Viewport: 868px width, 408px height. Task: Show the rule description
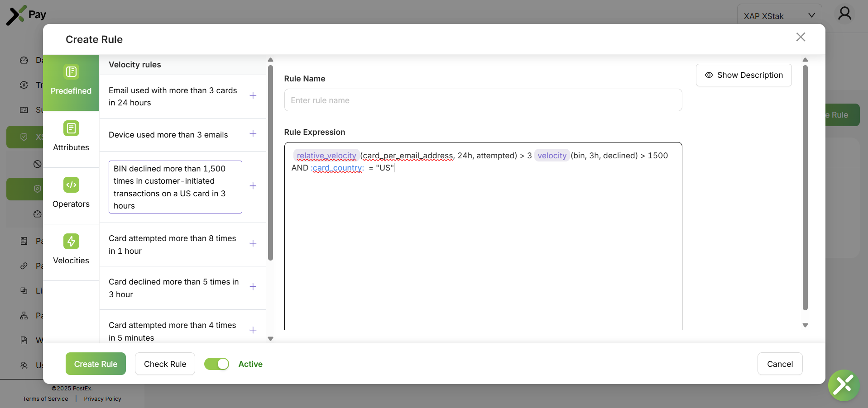743,75
